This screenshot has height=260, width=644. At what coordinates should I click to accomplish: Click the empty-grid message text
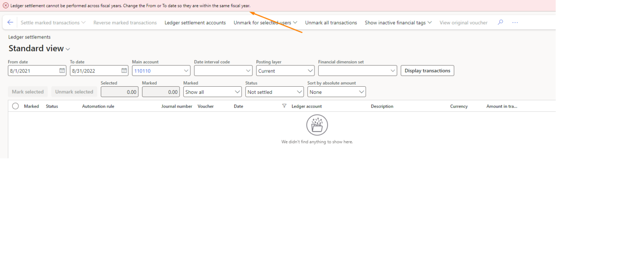click(x=317, y=142)
